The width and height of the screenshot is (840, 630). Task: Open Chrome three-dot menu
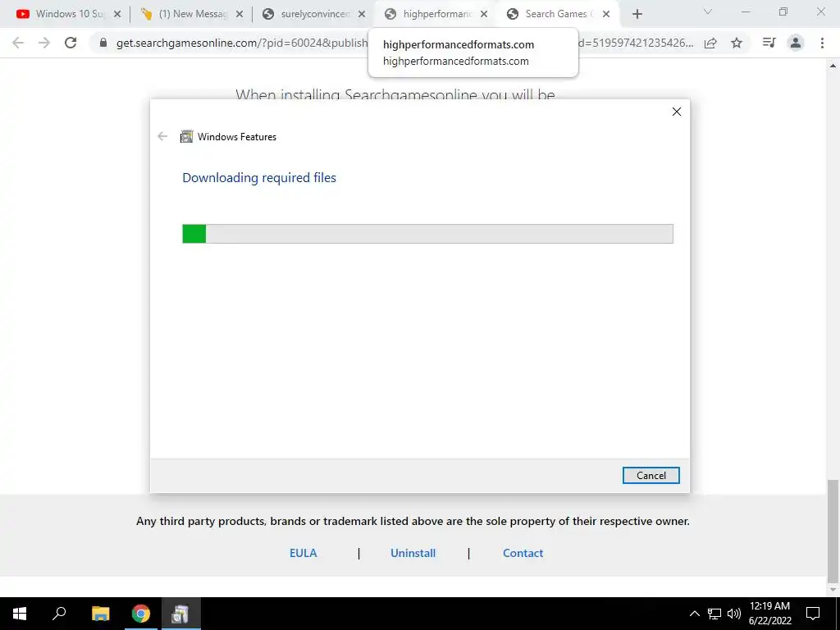[822, 43]
